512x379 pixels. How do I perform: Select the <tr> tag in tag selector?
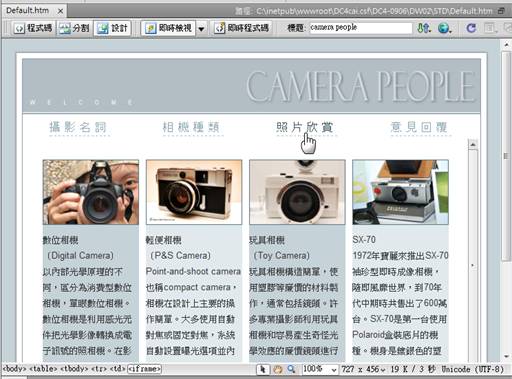(100, 369)
